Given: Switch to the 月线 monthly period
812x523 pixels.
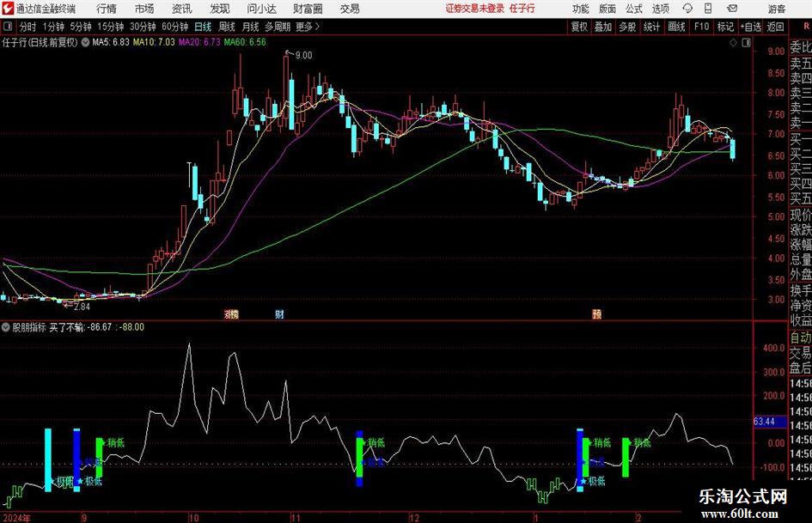Looking at the screenshot, I should tap(250, 27).
